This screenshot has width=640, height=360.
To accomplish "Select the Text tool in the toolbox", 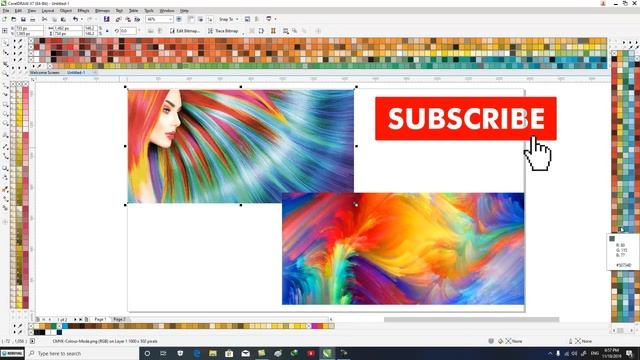I will point(5,135).
